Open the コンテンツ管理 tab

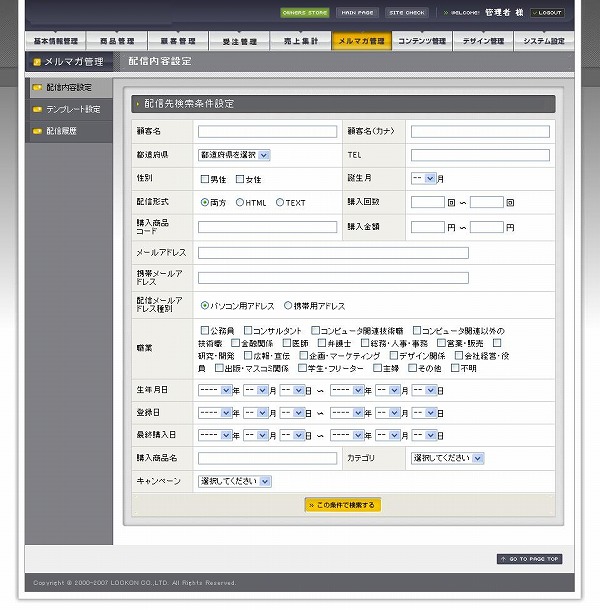pyautogui.click(x=422, y=41)
